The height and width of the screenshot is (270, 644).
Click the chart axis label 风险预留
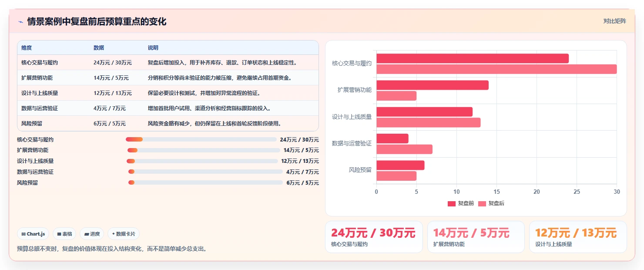(360, 170)
